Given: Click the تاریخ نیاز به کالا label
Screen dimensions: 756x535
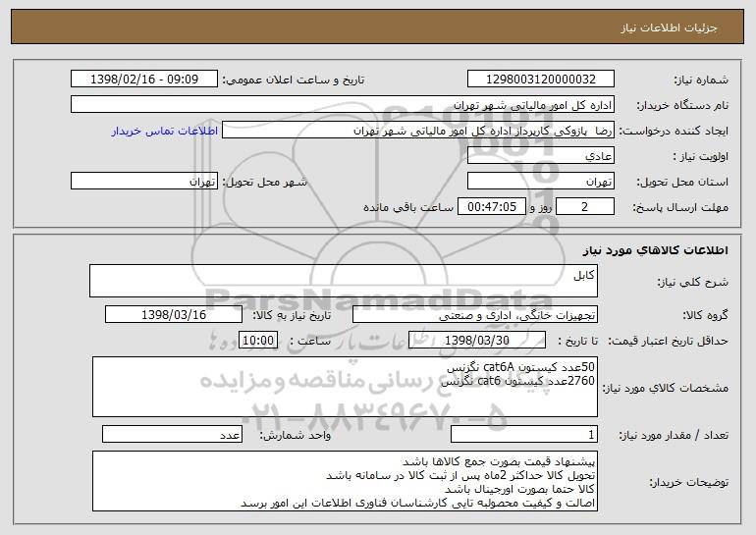Looking at the screenshot, I should tap(292, 315).
